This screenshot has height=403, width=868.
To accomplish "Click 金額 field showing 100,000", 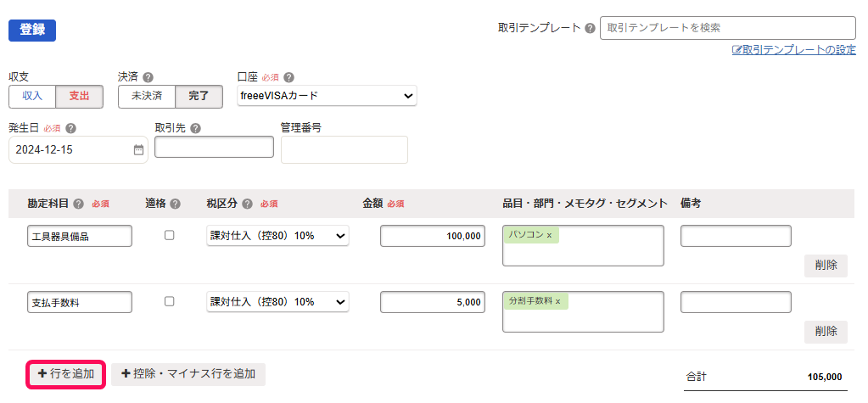I will tap(433, 236).
